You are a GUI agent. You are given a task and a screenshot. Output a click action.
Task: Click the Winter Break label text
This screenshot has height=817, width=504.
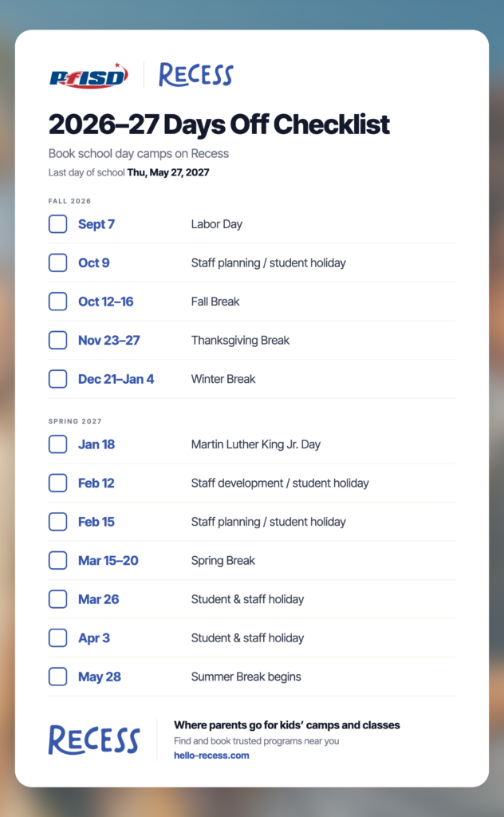pos(223,379)
